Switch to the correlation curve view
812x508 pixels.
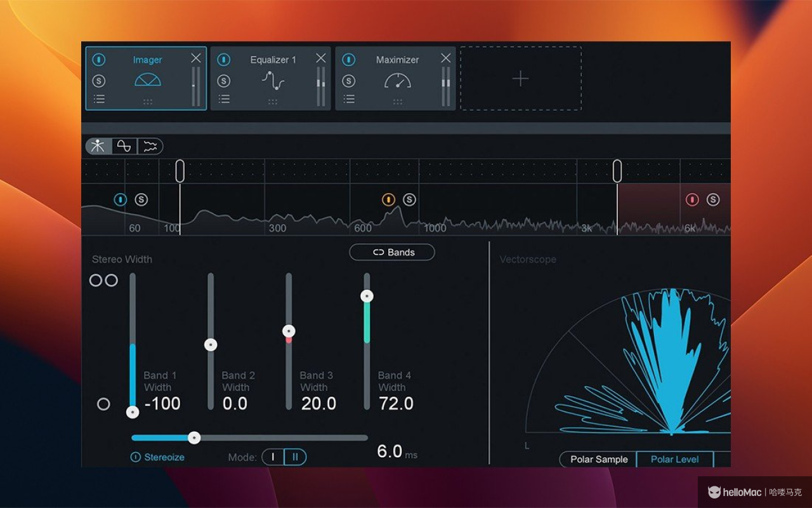point(124,147)
